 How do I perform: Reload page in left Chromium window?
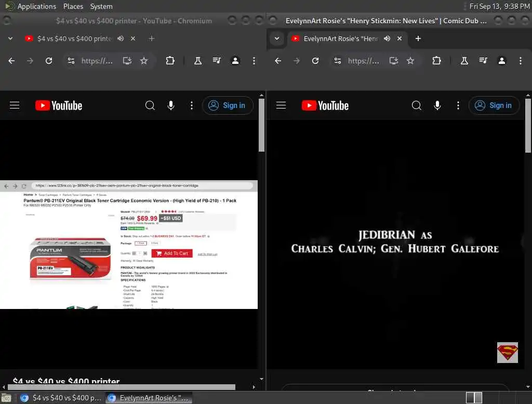(x=49, y=61)
